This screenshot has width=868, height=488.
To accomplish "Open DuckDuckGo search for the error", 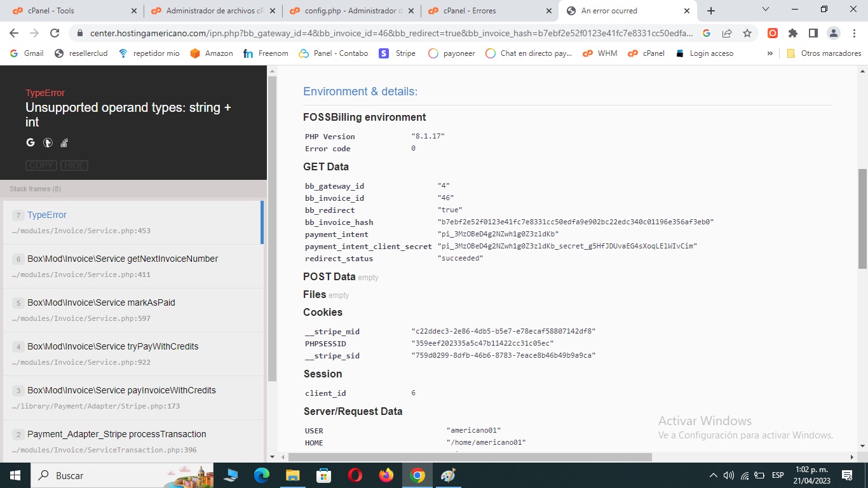I will click(x=48, y=142).
